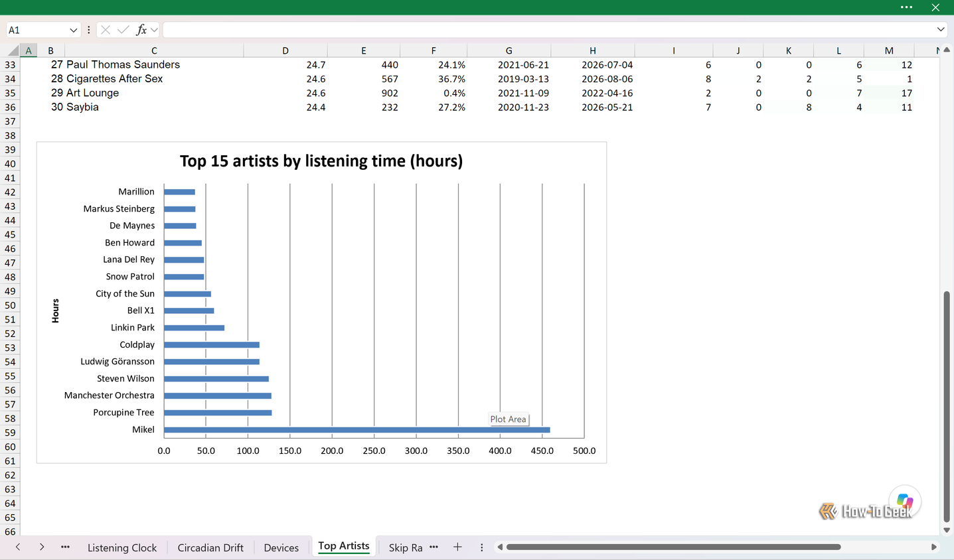
Task: Click more sheets ellipsis after Skip Ra
Action: [x=434, y=547]
